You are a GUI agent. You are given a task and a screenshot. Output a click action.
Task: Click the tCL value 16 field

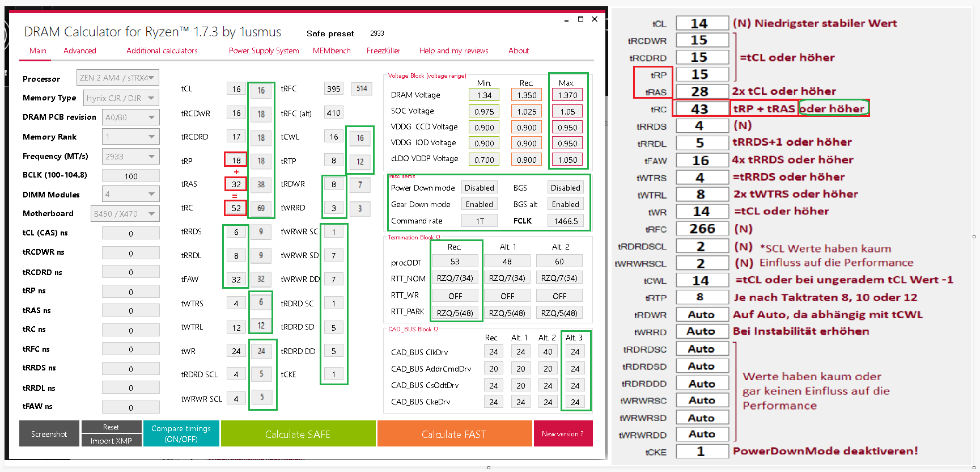pos(236,89)
